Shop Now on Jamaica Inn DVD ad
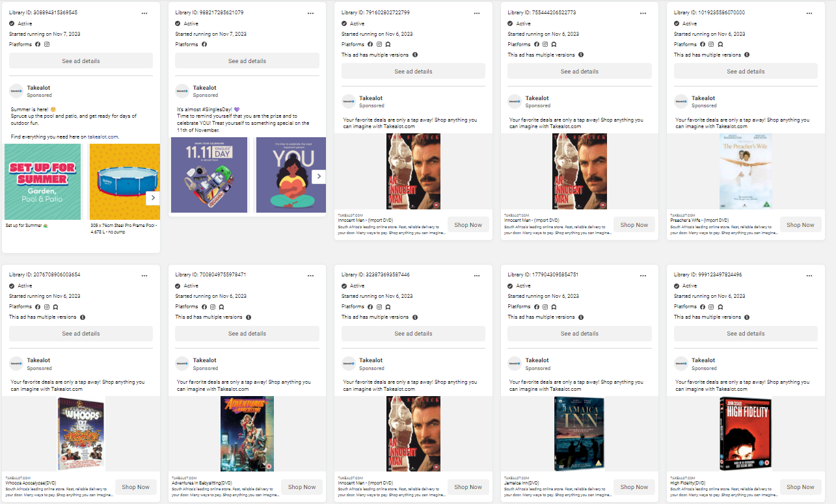The width and height of the screenshot is (836, 504). [x=634, y=487]
